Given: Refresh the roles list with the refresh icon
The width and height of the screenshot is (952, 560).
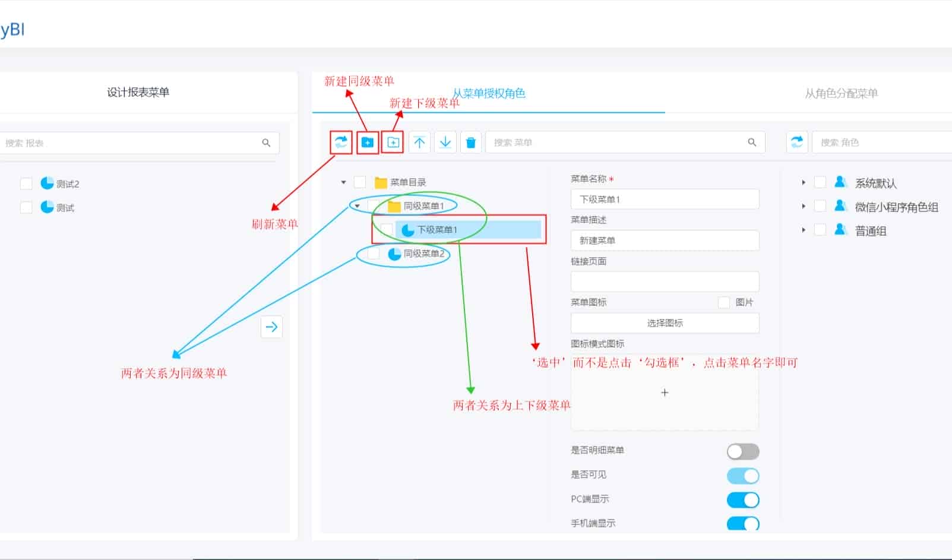Looking at the screenshot, I should coord(797,143).
